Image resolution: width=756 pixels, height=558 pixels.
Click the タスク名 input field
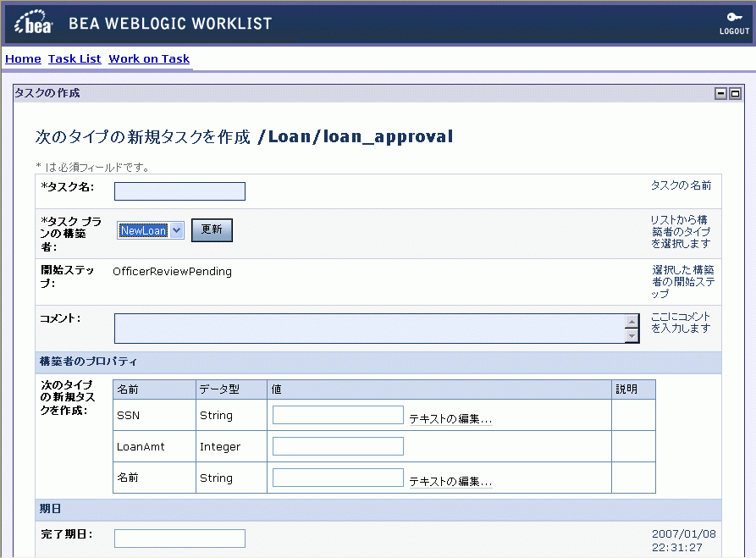tap(179, 191)
